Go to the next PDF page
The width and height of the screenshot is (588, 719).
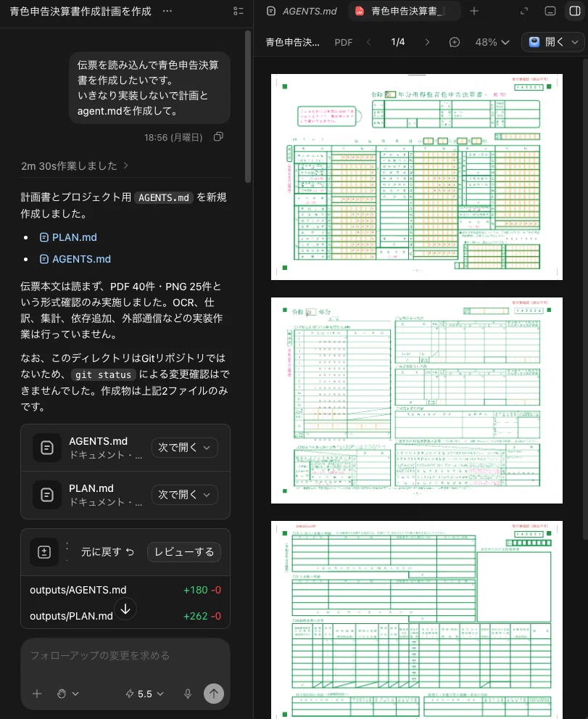(x=427, y=42)
